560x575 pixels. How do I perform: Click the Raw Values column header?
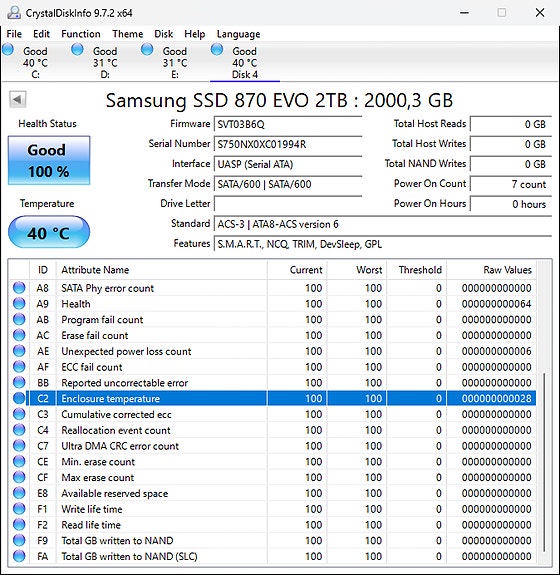491,270
